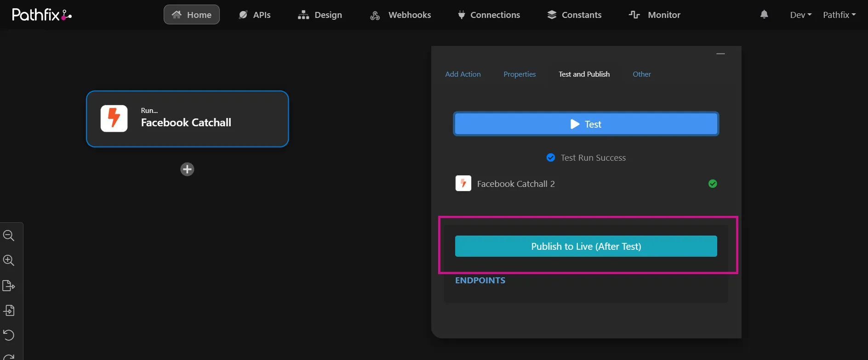
Task: Expand the ENDPOINTS section
Action: pos(480,281)
